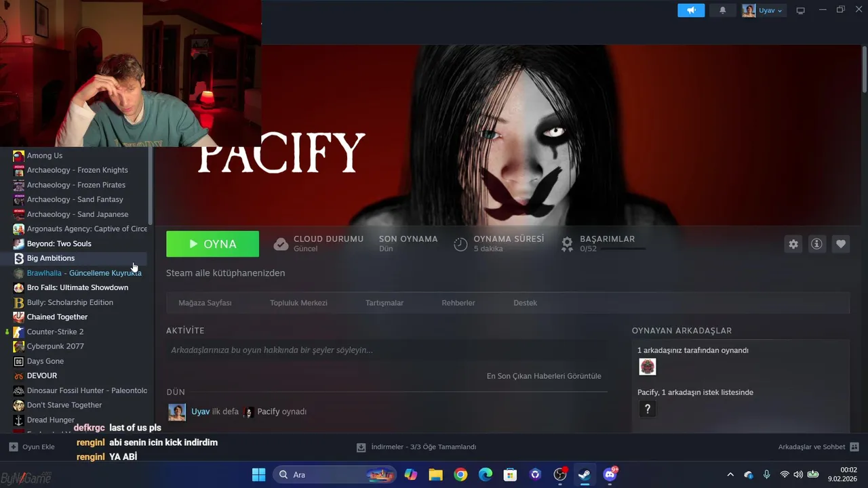Open Google Chrome from the taskbar
Viewport: 868px width, 488px height.
[x=460, y=474]
